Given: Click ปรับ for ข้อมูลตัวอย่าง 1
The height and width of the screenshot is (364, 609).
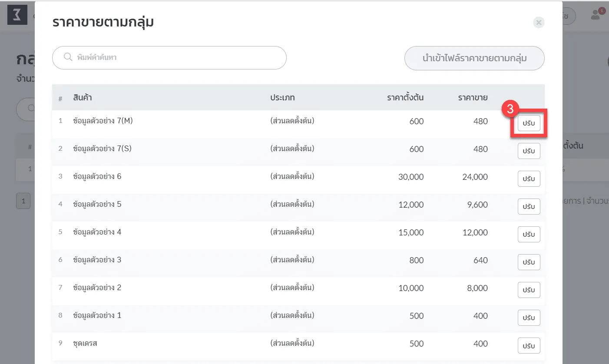Looking at the screenshot, I should 529,318.
